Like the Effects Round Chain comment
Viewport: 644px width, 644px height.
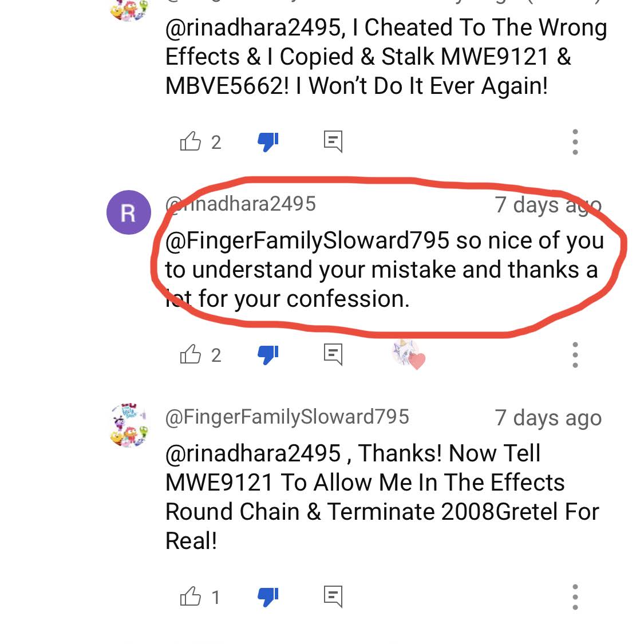click(191, 596)
